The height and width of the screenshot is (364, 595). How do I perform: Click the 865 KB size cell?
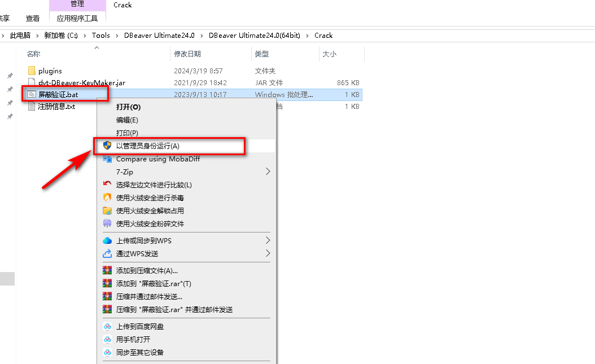(348, 82)
